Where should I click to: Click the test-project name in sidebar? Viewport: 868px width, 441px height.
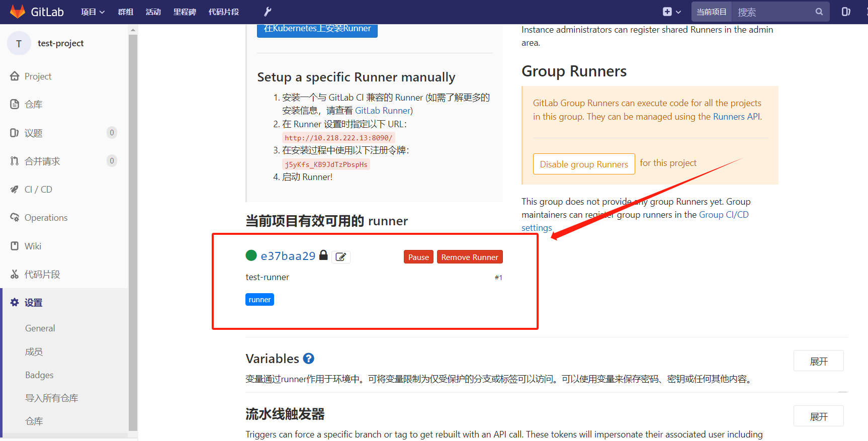(x=61, y=43)
